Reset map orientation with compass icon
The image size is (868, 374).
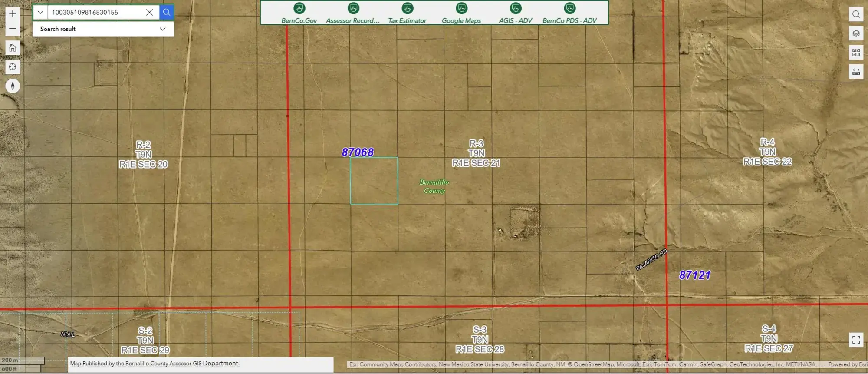coord(13,86)
